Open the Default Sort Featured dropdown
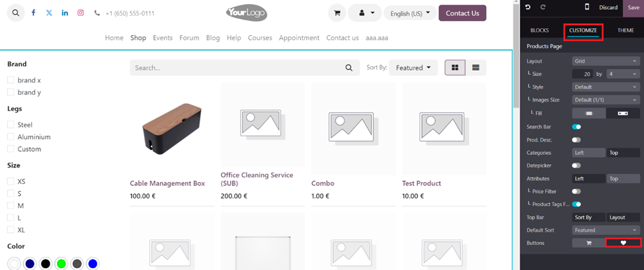 pyautogui.click(x=606, y=230)
